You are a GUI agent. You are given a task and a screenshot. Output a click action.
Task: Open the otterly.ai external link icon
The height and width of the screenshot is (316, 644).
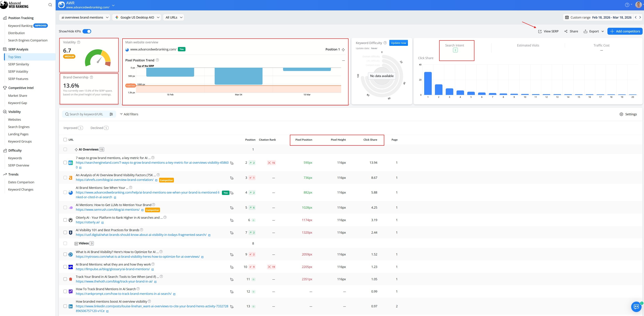coord(102,222)
